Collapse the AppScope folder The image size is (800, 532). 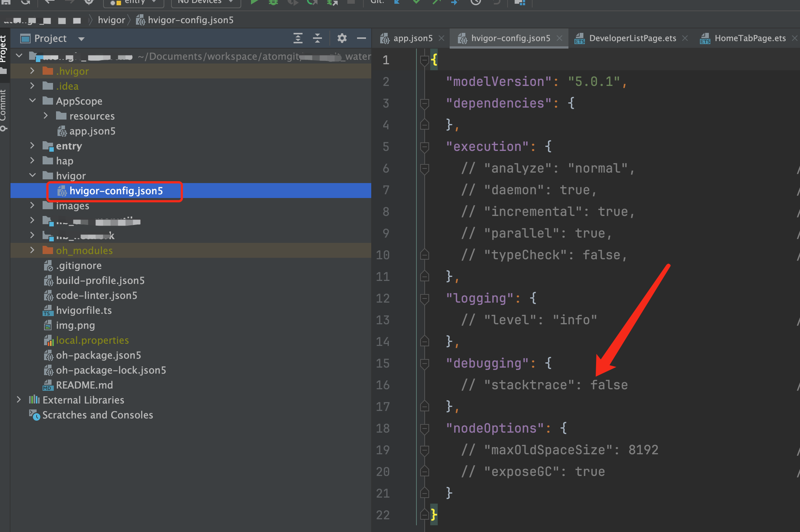32,101
